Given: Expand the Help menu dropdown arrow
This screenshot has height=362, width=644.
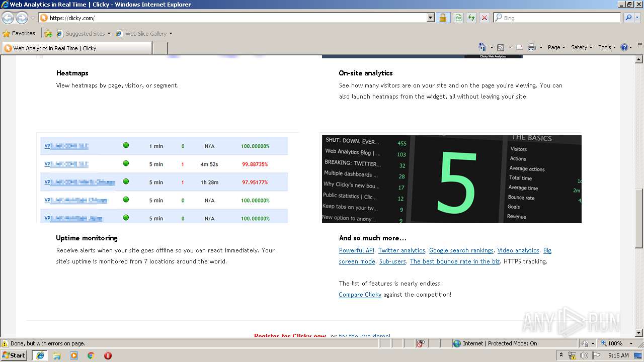Looking at the screenshot, I should (x=631, y=48).
